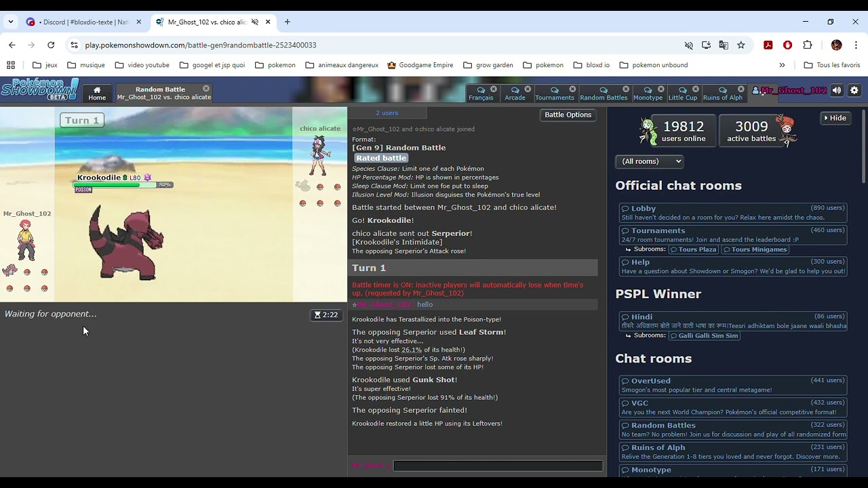Go back with the browser back arrow
This screenshot has width=868, height=488.
tap(12, 45)
